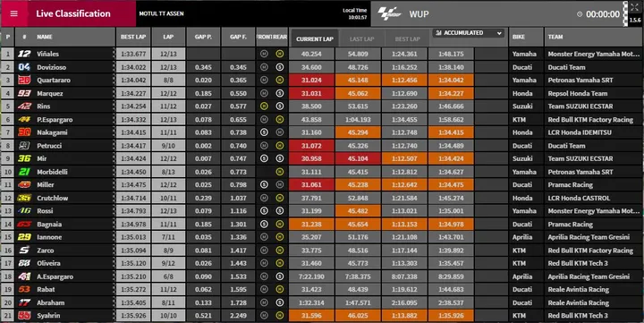Sort by GAP P. column header
644x323 pixels.
pos(203,37)
